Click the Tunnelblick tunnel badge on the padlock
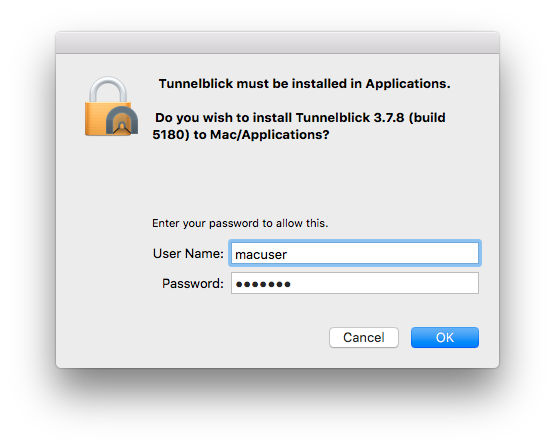 click(122, 120)
